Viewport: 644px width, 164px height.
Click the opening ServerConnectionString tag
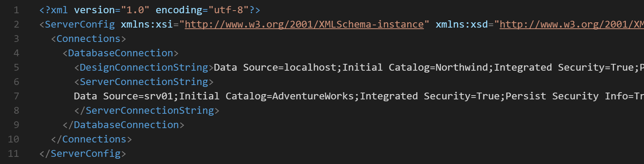(144, 82)
